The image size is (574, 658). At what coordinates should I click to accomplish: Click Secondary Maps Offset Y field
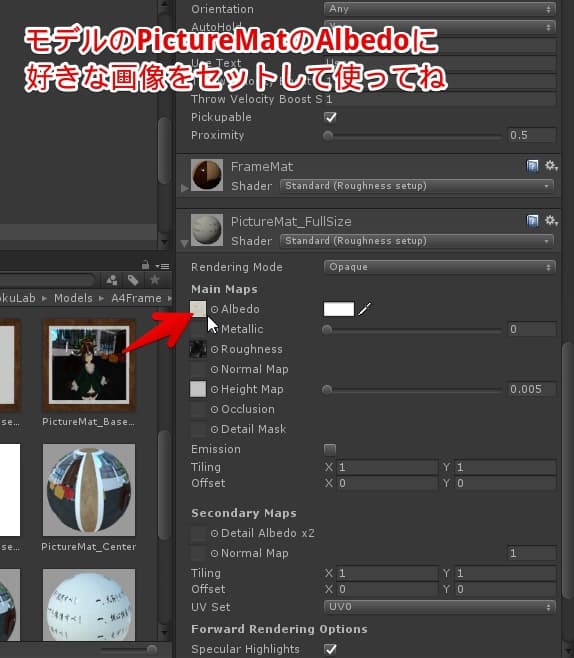point(505,589)
